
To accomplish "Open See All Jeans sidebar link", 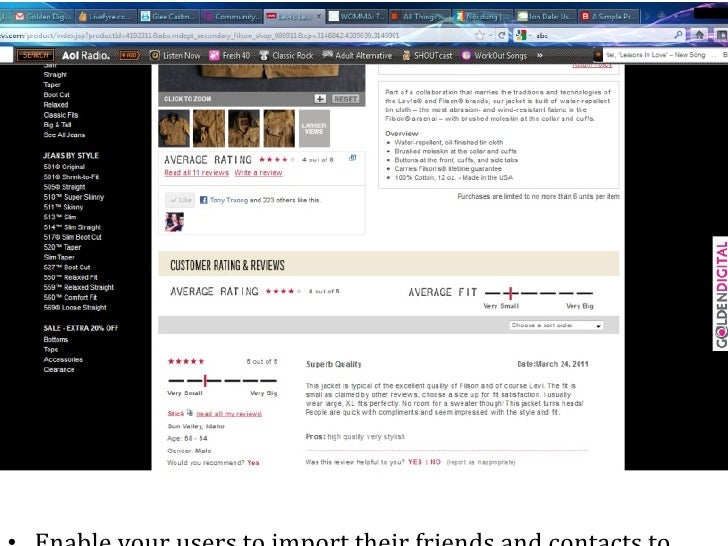I will pyautogui.click(x=64, y=135).
